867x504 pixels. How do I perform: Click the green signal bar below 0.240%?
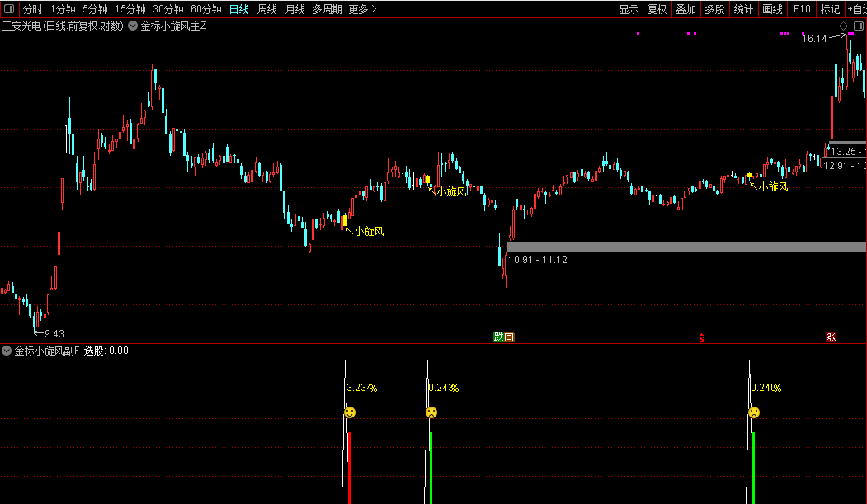click(x=753, y=468)
